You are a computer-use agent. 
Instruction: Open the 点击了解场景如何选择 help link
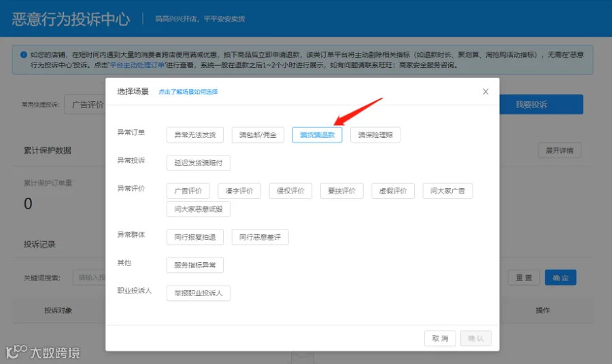coord(188,92)
